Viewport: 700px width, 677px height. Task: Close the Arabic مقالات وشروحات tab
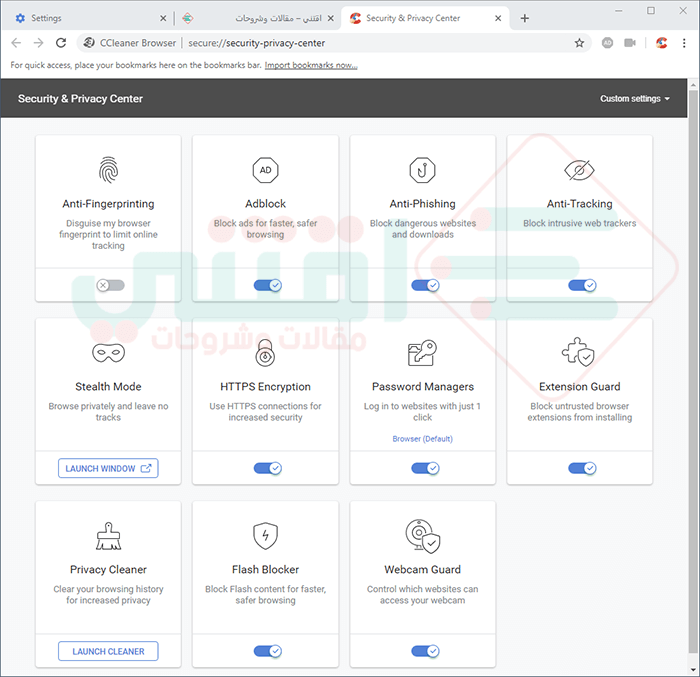330,18
